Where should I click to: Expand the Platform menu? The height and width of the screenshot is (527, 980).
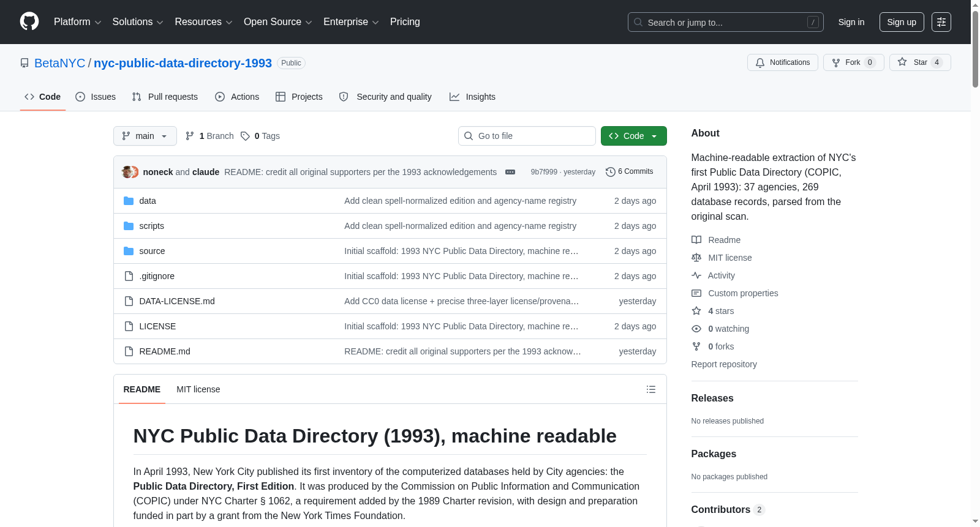pos(77,22)
